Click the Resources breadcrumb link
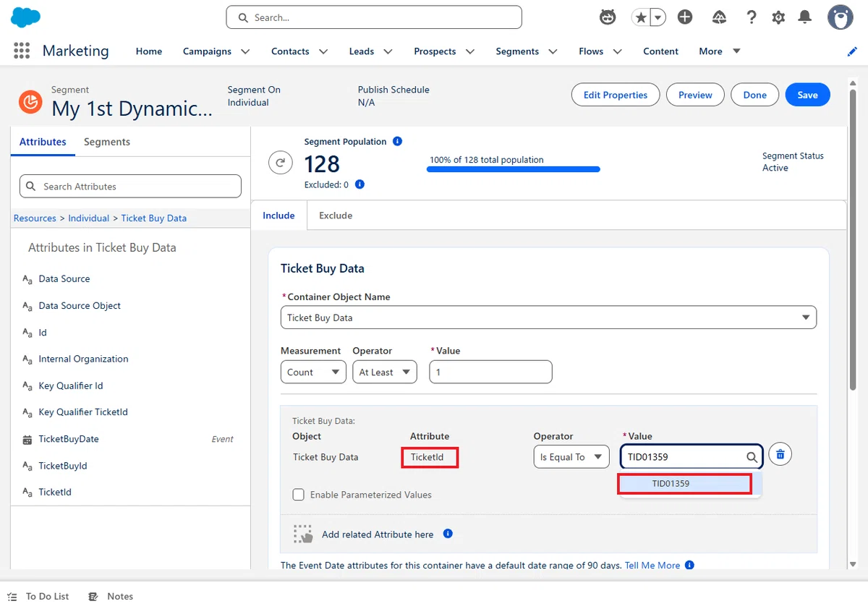The width and height of the screenshot is (868, 609). tap(35, 218)
